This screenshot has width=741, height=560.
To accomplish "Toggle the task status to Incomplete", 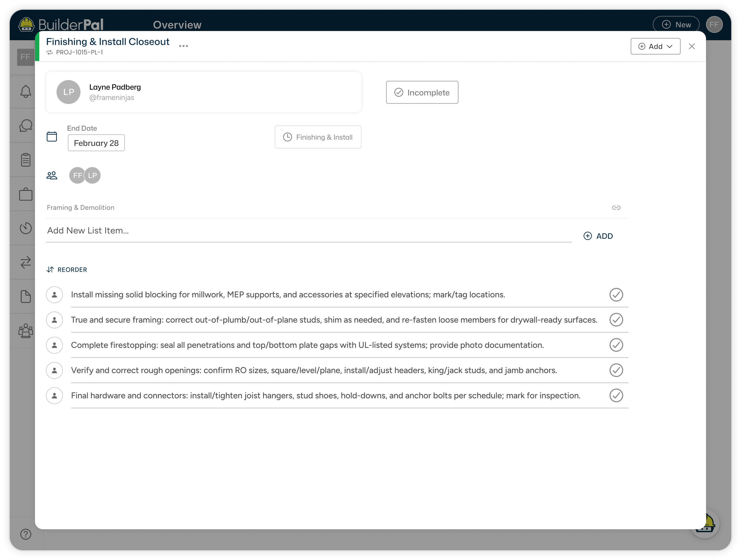I will (422, 93).
